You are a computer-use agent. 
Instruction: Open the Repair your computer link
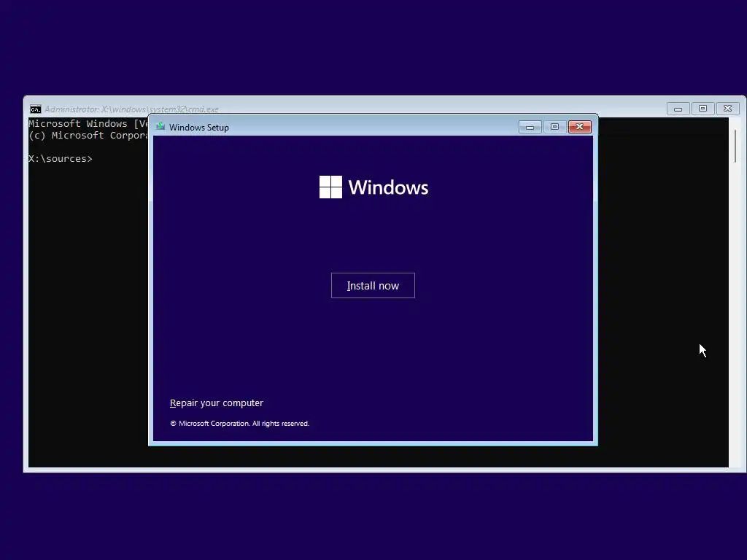(216, 402)
